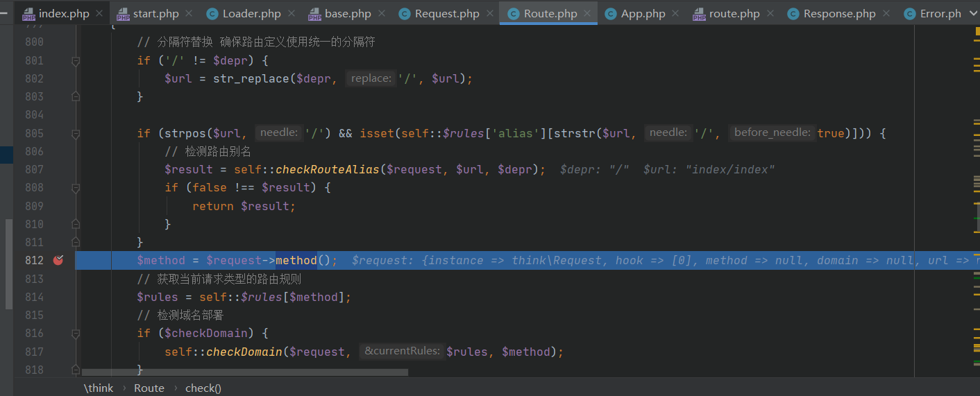Collapse the if block at line 801

tap(76, 61)
